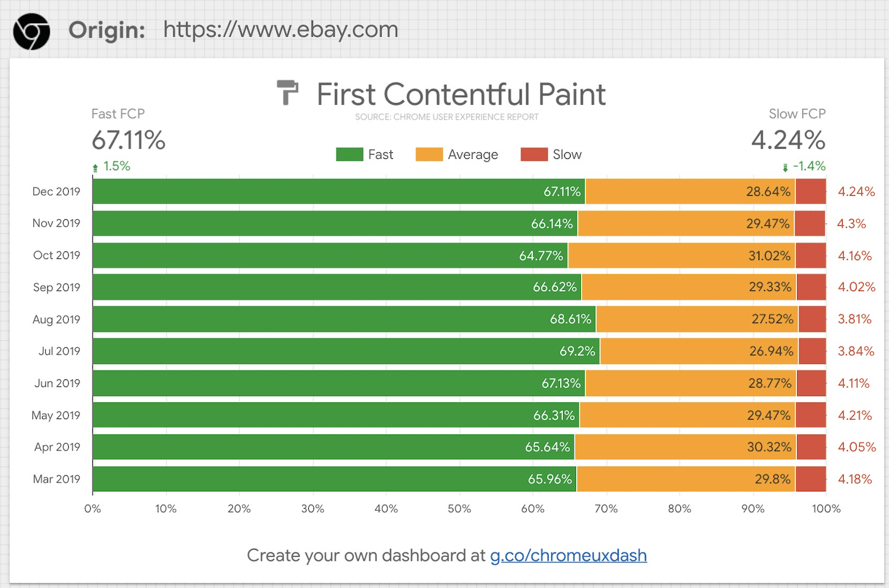Viewport: 889px width, 588px height.
Task: Select the Apr 2019 green 65.64% bar
Action: pos(333,447)
